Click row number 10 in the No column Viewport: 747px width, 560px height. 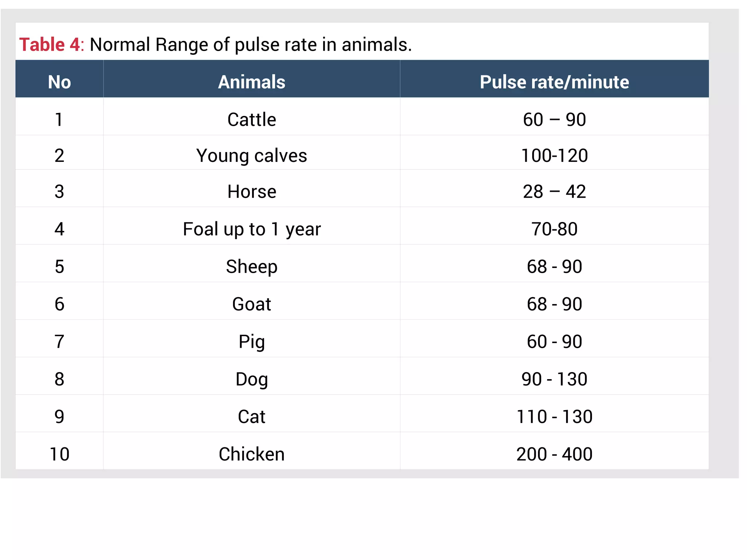coord(59,454)
